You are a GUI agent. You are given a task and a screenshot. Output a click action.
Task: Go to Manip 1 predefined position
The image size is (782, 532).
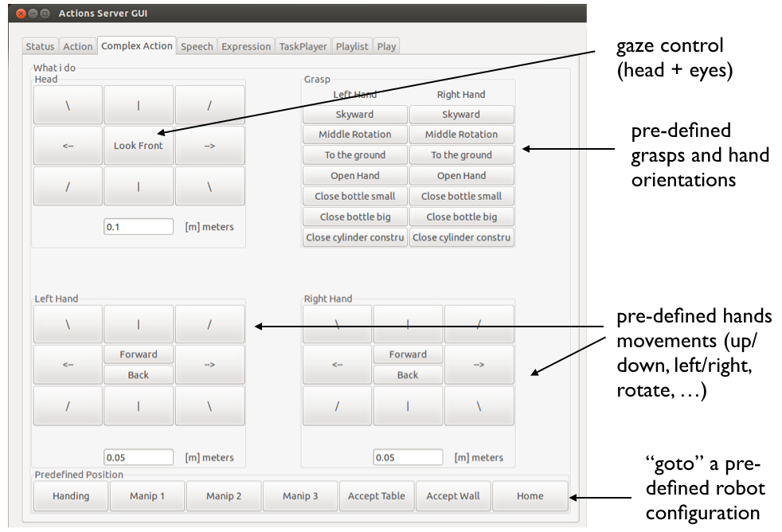tap(147, 496)
